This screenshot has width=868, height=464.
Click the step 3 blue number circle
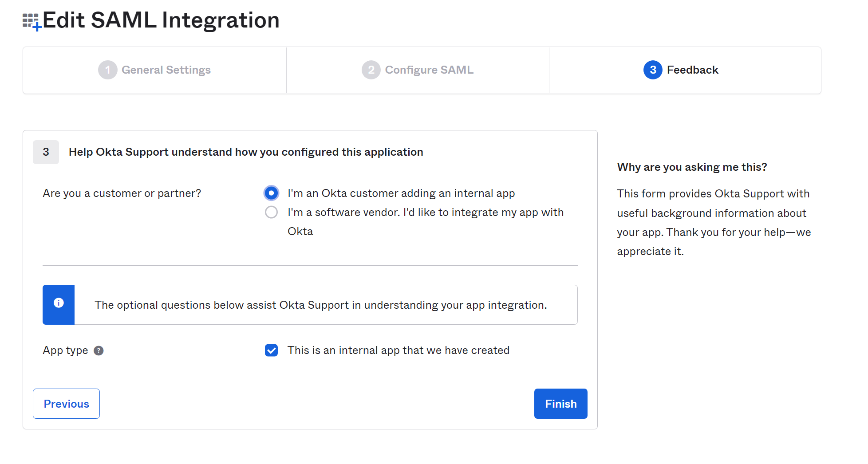[x=653, y=70]
